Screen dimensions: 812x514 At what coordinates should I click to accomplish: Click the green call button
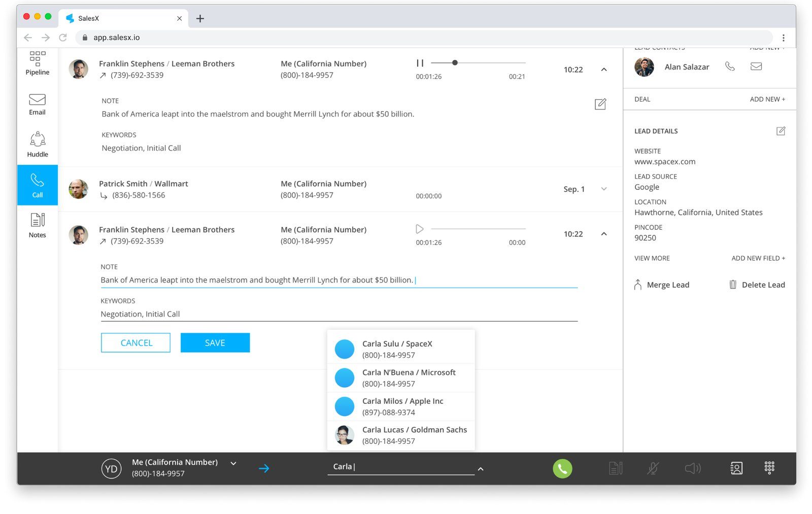(x=562, y=468)
